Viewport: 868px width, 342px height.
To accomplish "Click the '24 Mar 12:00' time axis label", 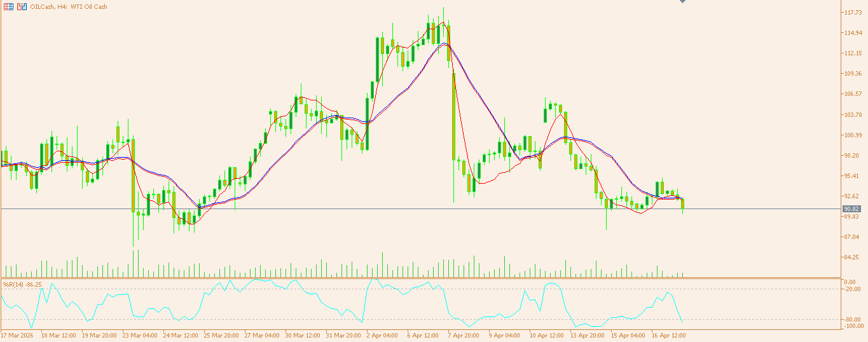I will point(181,335).
